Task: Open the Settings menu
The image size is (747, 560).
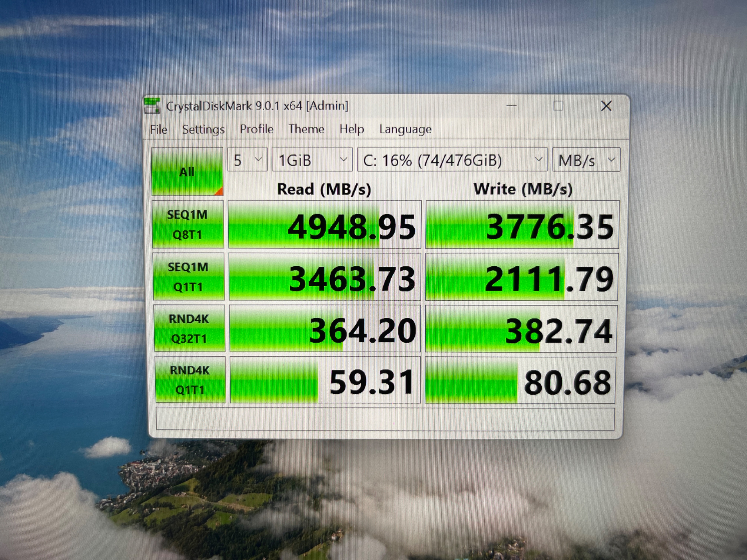Action: (x=203, y=129)
